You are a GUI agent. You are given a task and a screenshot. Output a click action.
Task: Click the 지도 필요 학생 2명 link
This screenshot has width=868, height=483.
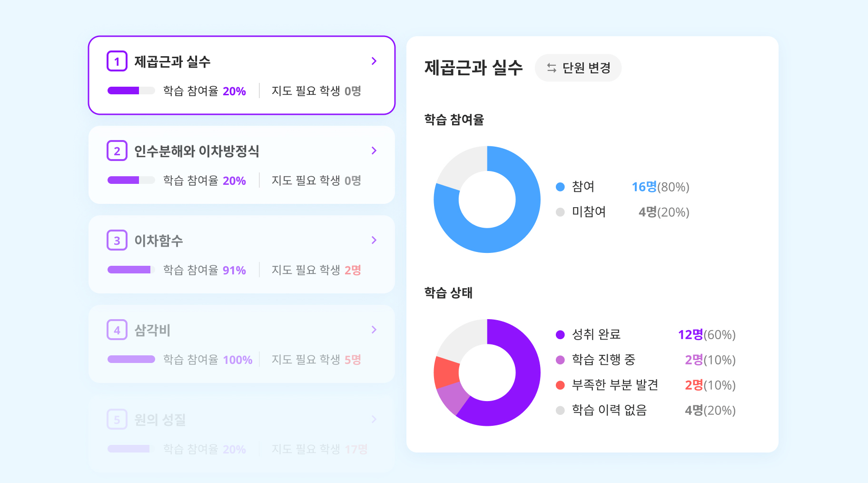click(x=316, y=270)
